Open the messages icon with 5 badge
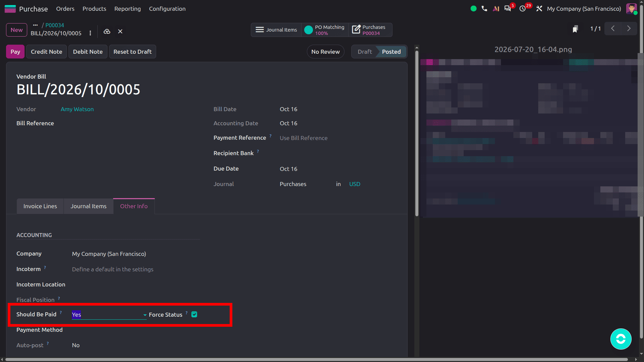 pyautogui.click(x=508, y=9)
